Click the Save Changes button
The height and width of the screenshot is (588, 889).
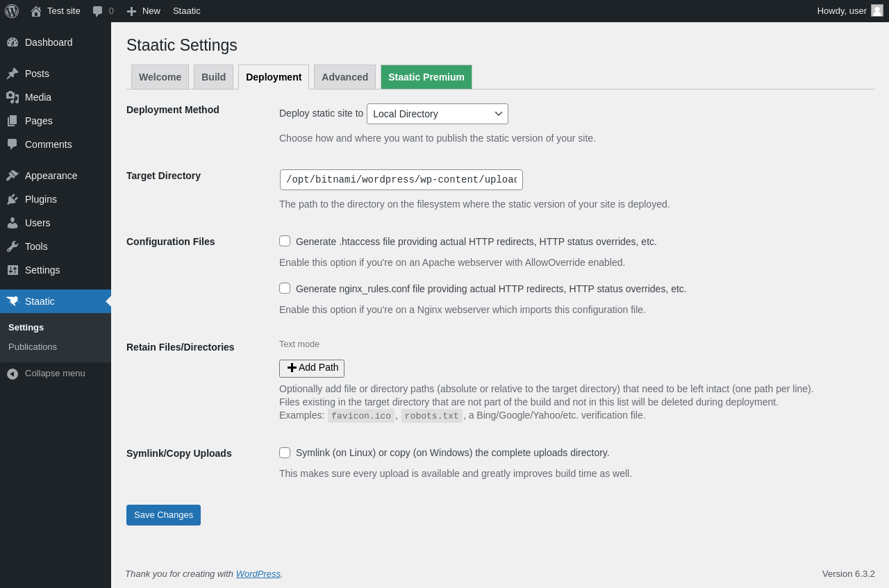[x=163, y=515]
